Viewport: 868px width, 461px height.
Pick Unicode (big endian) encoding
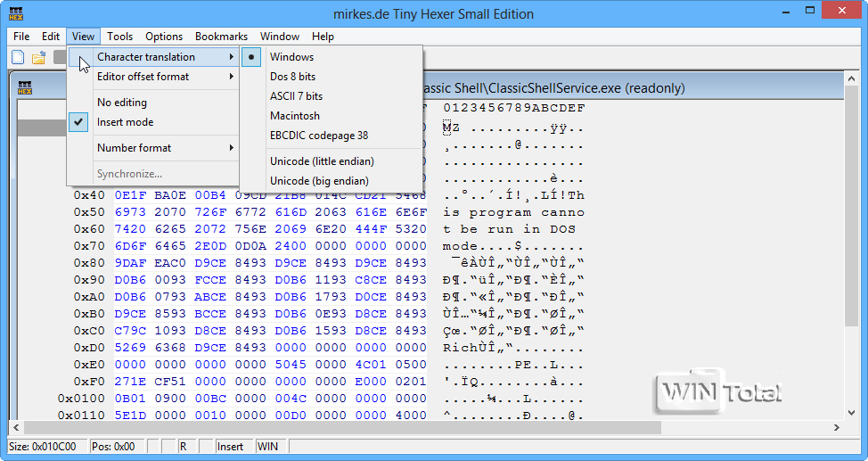[x=319, y=181]
